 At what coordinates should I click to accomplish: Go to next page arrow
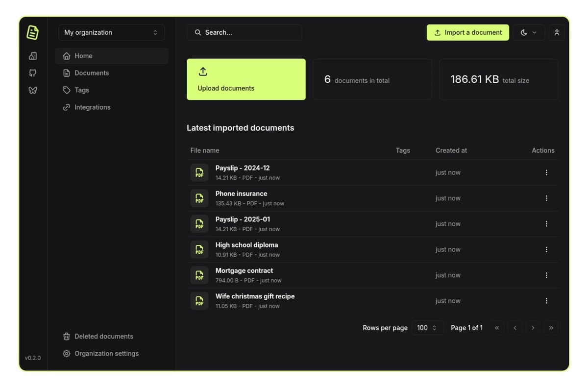[533, 328]
